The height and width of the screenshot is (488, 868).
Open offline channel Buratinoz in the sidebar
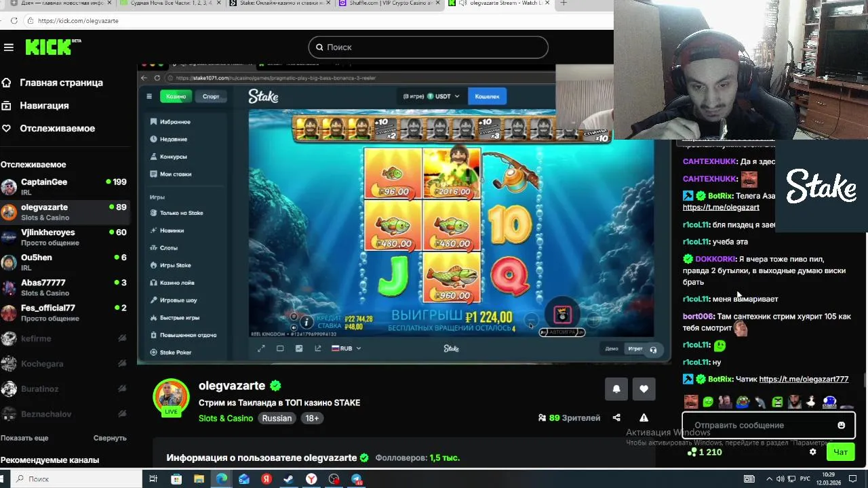[x=64, y=388]
